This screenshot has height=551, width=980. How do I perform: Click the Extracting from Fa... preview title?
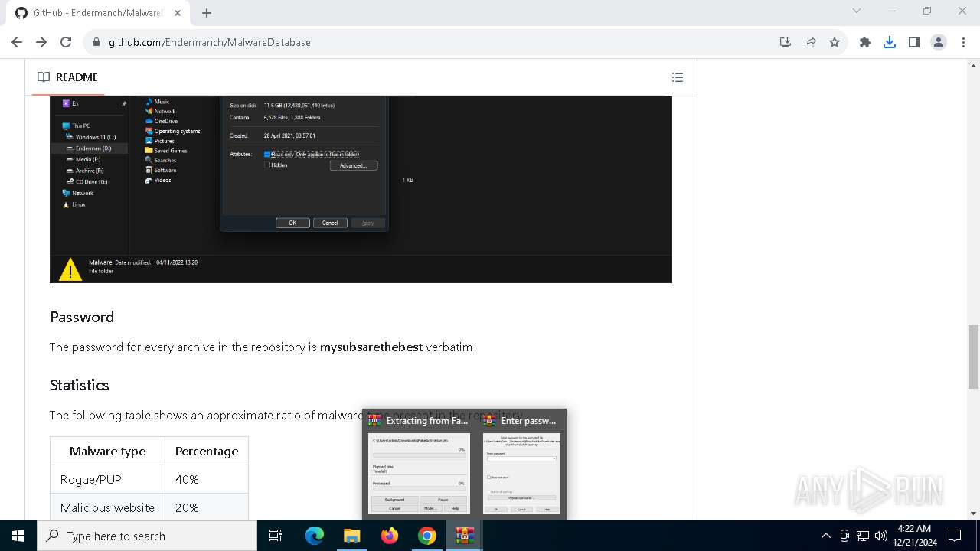pyautogui.click(x=426, y=421)
